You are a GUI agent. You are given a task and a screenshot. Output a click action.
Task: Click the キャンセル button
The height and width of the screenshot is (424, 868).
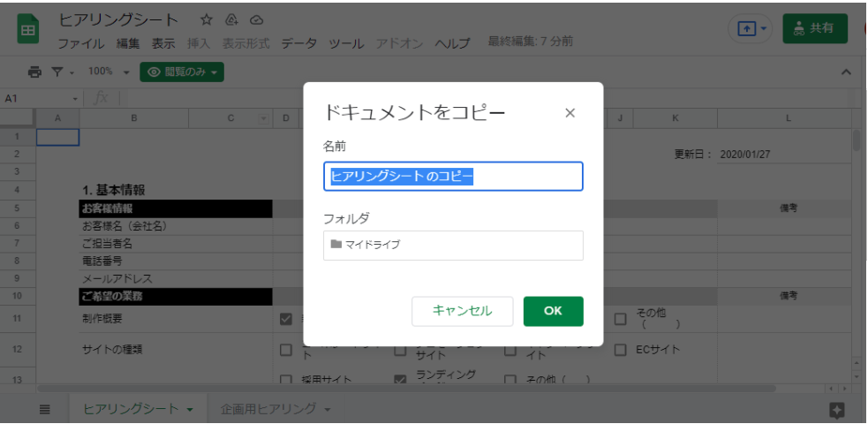click(x=462, y=311)
